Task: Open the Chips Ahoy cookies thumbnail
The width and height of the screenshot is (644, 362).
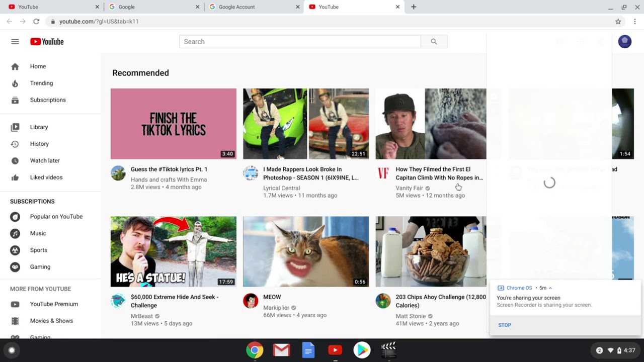Action: coord(431,251)
